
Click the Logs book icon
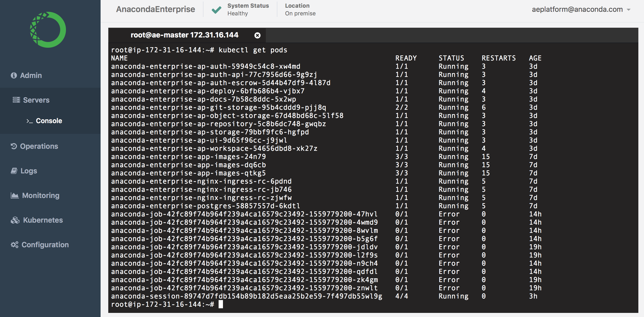pos(14,171)
